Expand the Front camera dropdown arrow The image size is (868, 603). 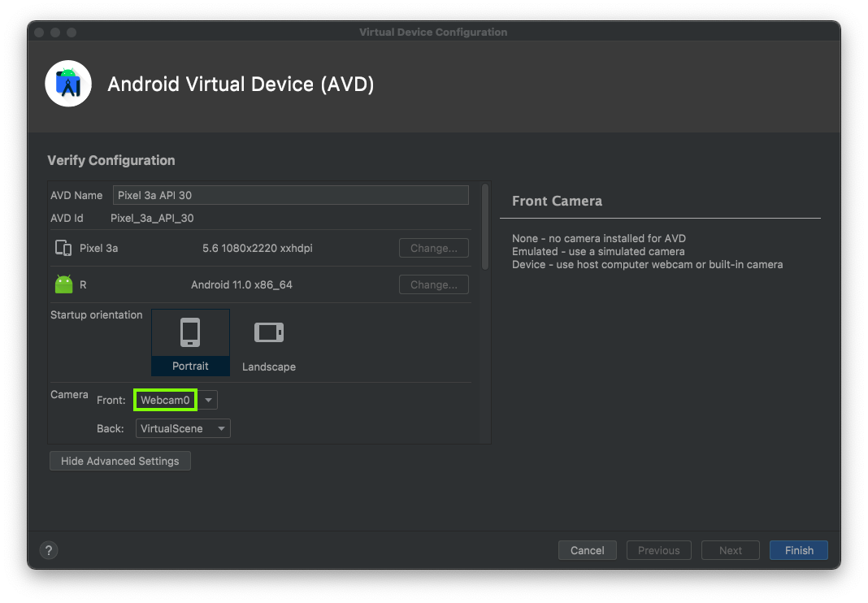click(x=209, y=400)
